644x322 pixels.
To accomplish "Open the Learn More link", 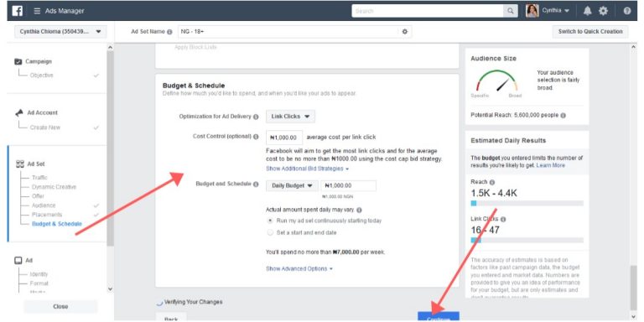I will tap(550, 165).
